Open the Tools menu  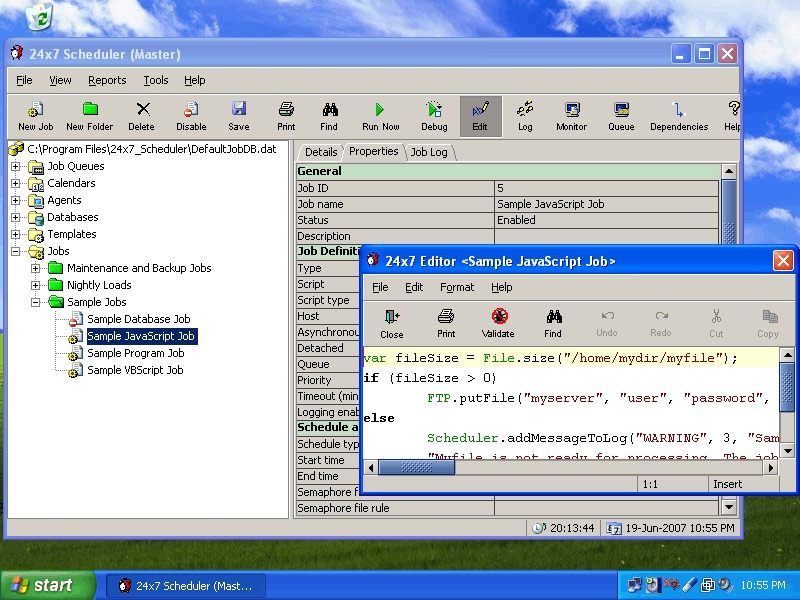click(x=156, y=80)
